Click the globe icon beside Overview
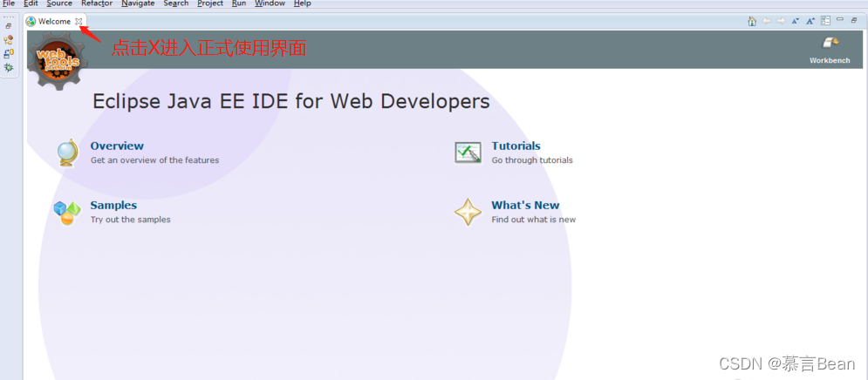The width and height of the screenshot is (868, 380). click(67, 153)
